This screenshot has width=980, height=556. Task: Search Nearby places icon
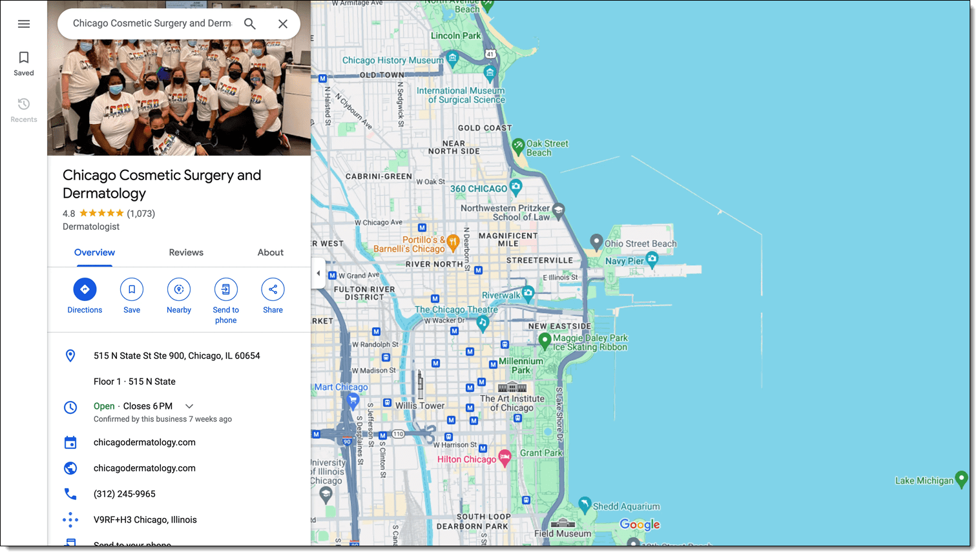coord(179,290)
